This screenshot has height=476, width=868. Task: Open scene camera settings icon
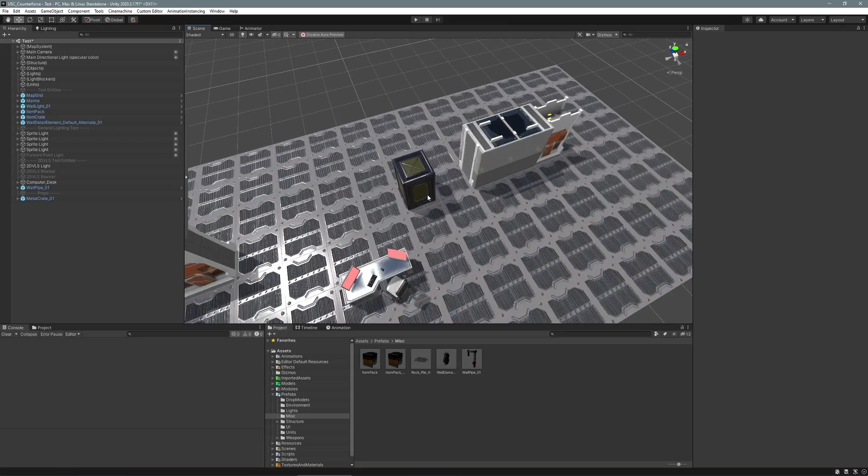point(588,35)
